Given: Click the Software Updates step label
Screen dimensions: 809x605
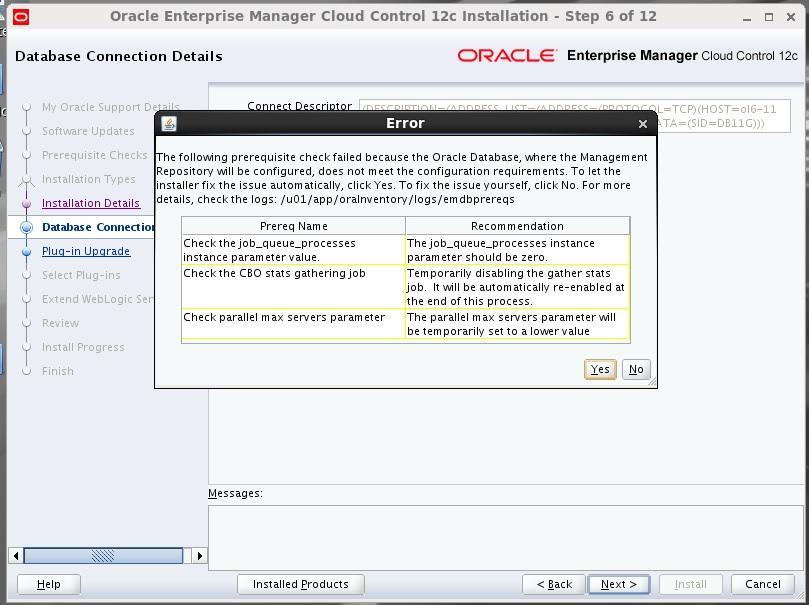Looking at the screenshot, I should coord(88,132).
